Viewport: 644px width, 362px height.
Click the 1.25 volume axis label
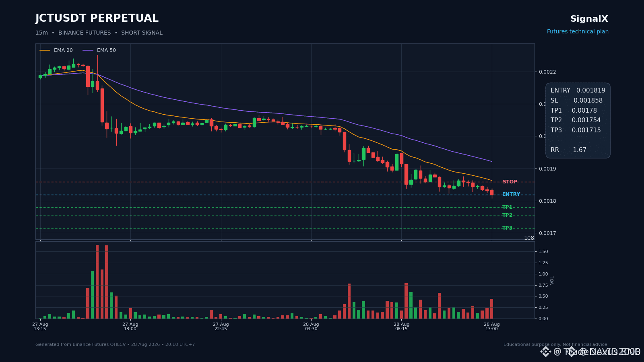pos(543,263)
